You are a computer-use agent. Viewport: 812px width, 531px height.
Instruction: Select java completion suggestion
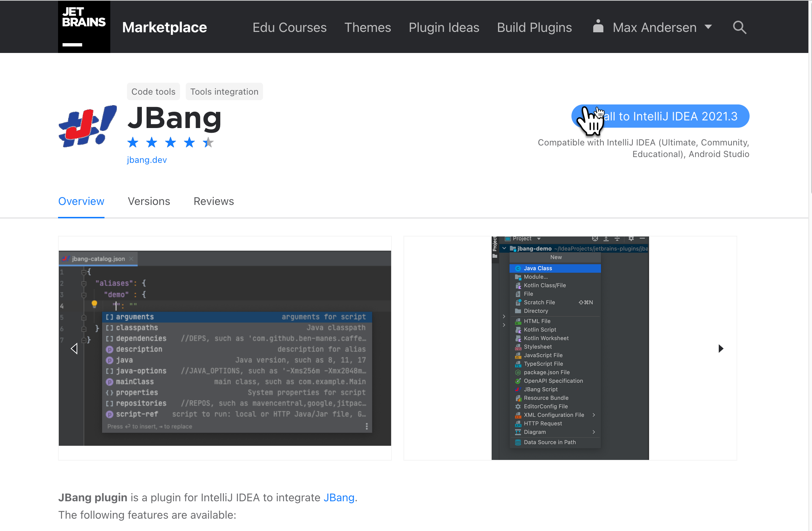point(237,360)
